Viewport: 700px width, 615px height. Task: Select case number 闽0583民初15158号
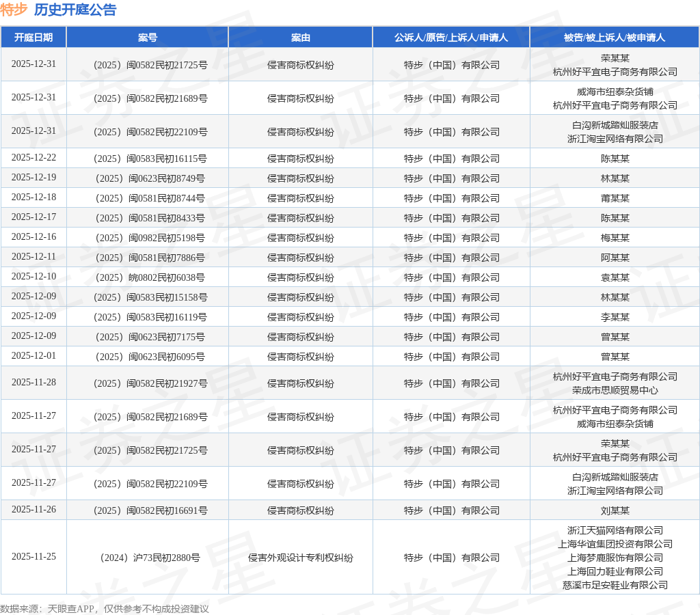150,297
